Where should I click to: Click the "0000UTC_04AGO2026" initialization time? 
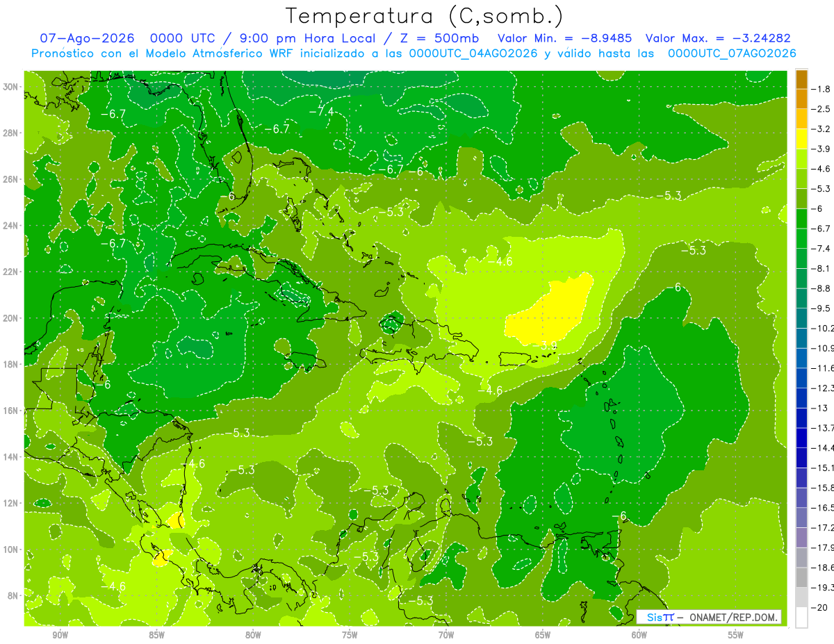(474, 53)
